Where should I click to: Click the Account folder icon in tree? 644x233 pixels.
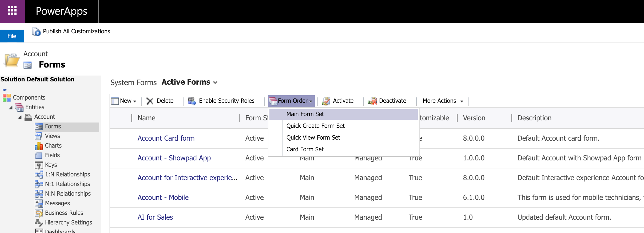[28, 117]
